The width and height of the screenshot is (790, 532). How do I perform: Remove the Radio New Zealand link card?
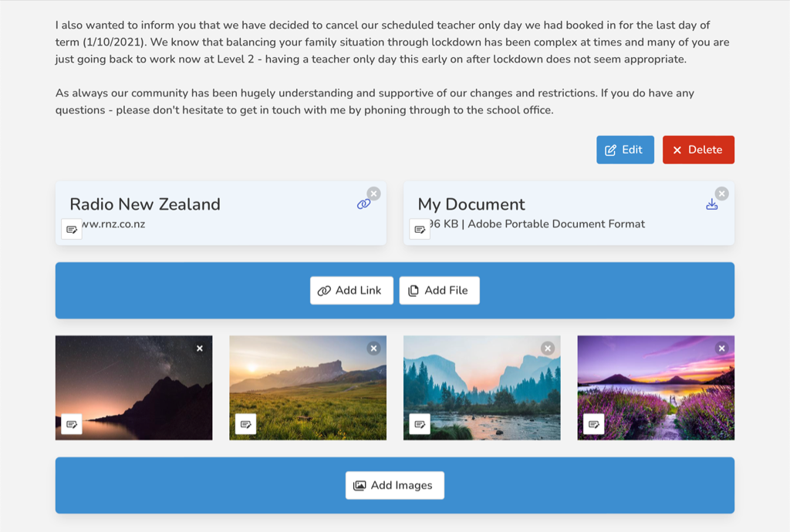pos(374,194)
